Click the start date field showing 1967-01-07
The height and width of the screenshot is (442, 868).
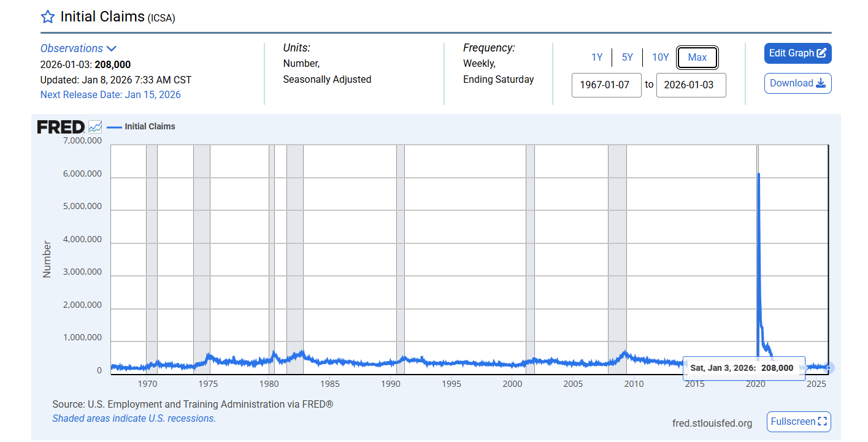click(606, 85)
